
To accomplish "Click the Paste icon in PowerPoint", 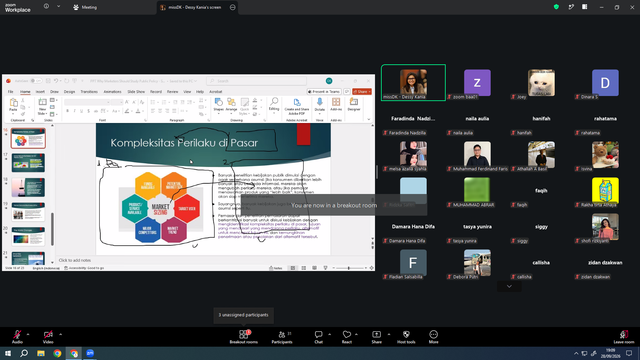I will (13, 103).
